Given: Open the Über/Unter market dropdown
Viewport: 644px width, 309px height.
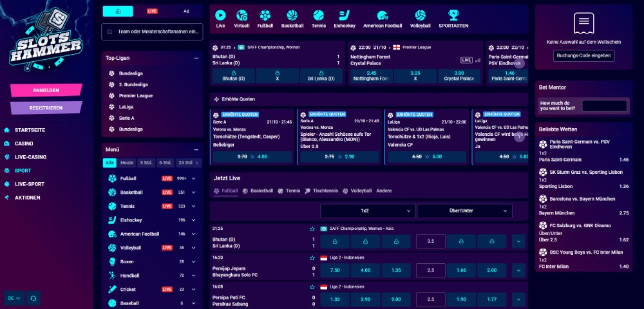Looking at the screenshot, I should click(x=464, y=211).
